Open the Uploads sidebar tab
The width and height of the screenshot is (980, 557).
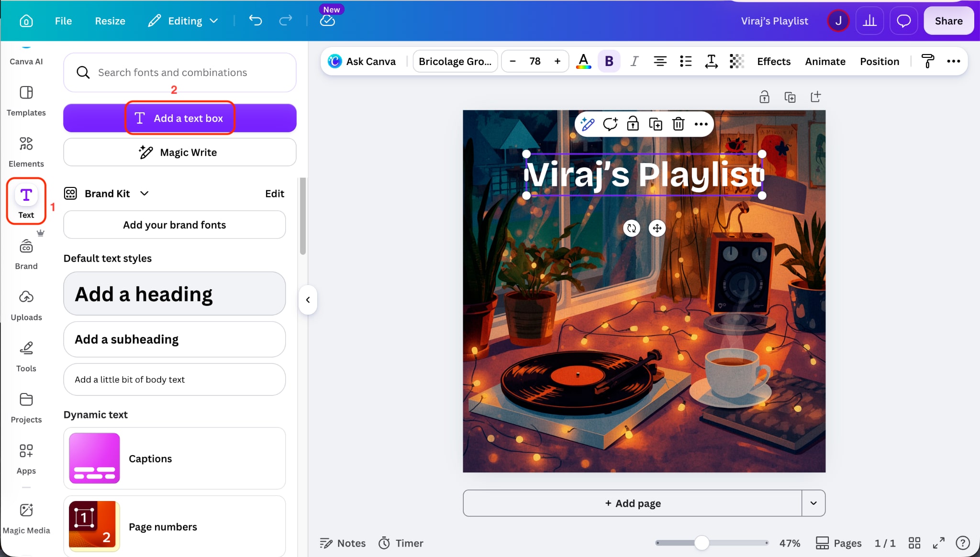pyautogui.click(x=26, y=306)
